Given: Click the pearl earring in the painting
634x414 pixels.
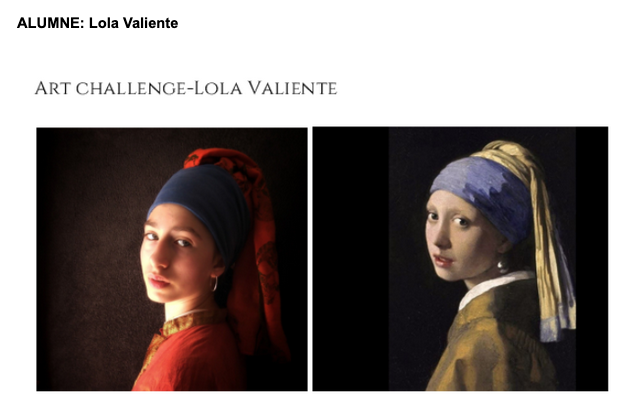Looking at the screenshot, I should click(503, 266).
